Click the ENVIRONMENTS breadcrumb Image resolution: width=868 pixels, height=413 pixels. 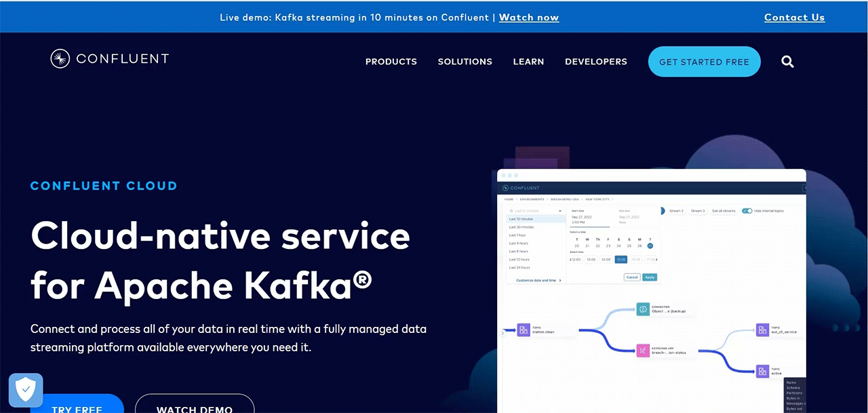click(532, 199)
